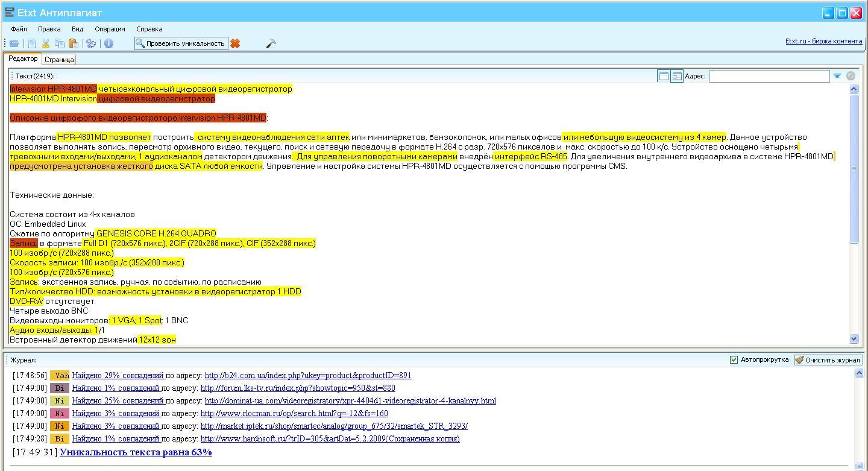Screen dimensions: 868x471
Task: Switch to the split-pane view icon
Action: pos(677,76)
